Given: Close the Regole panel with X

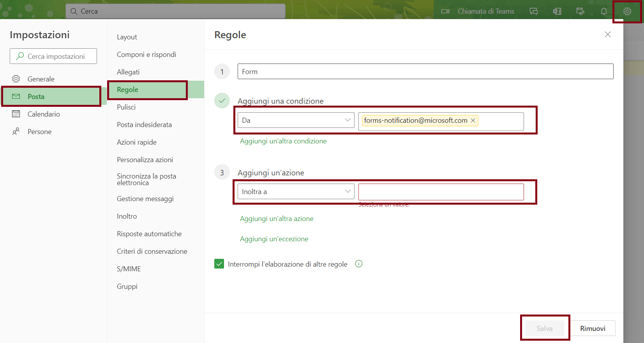Looking at the screenshot, I should coord(607,34).
